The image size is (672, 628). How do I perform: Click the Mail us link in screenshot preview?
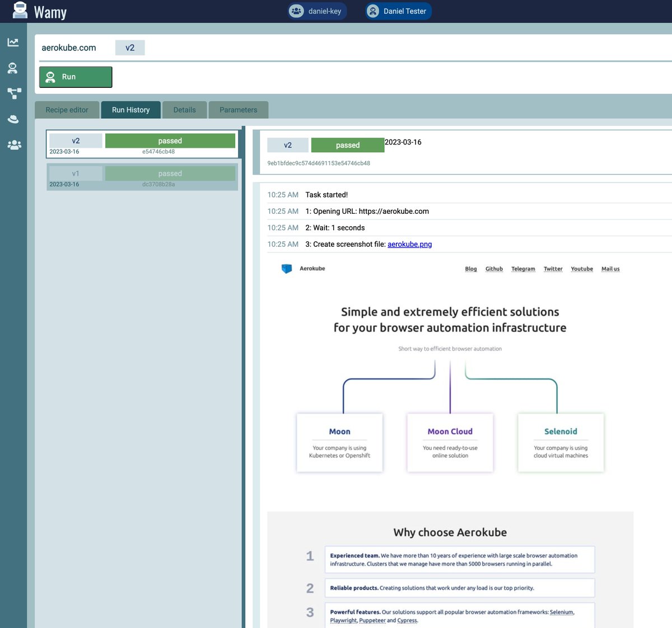click(x=610, y=269)
